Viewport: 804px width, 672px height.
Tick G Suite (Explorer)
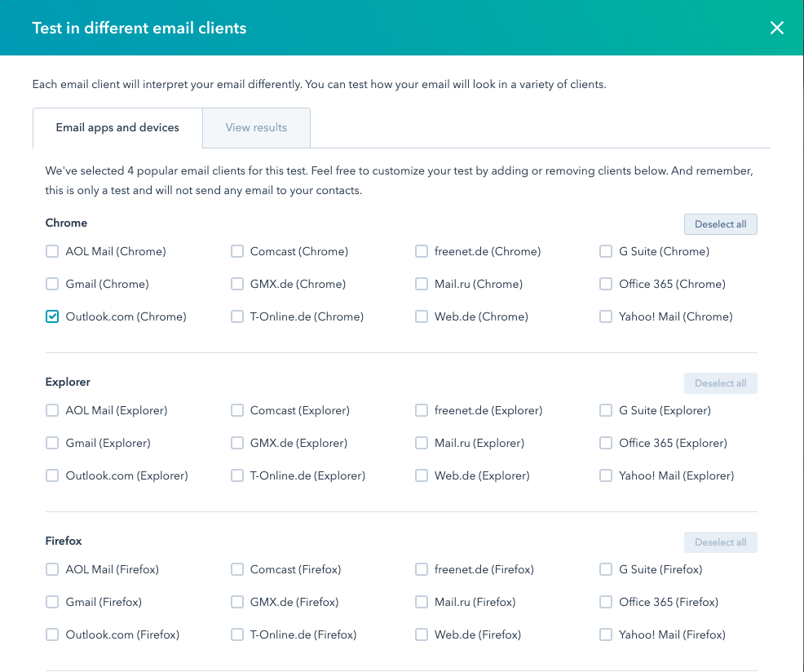606,410
